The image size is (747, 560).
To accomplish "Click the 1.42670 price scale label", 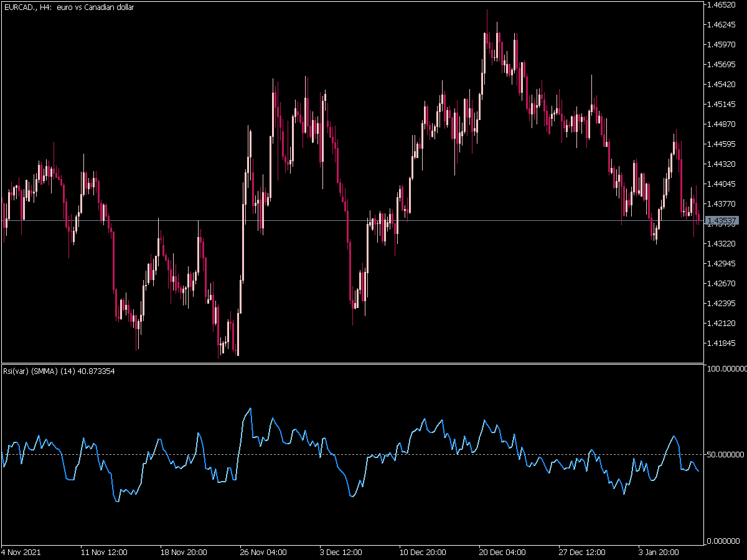I will point(723,284).
